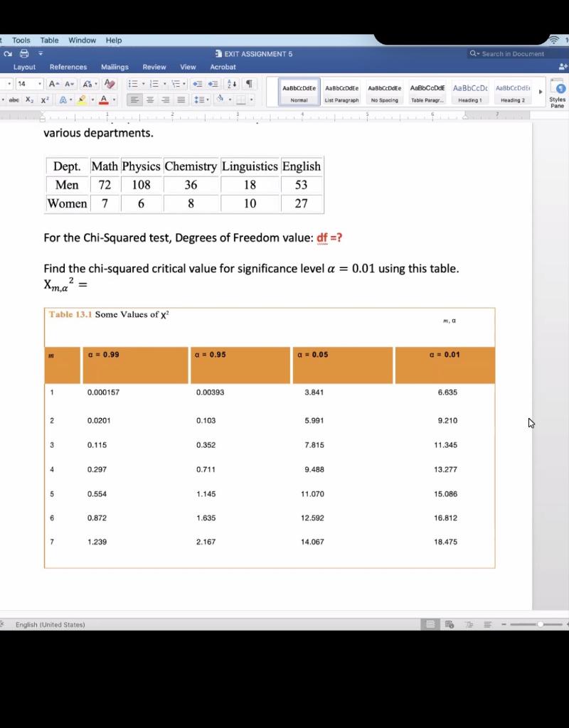Increase font size using Grow Font
Viewport: 569px width, 728px height.
(51, 85)
